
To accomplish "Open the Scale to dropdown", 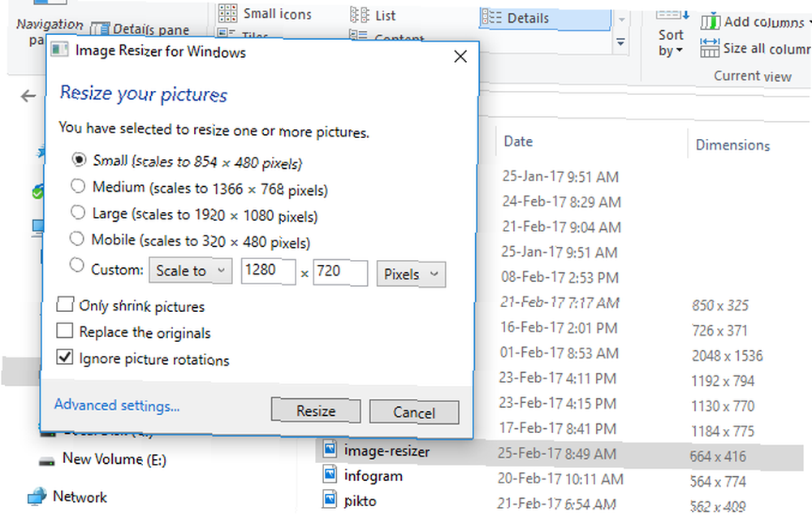I will click(x=191, y=271).
